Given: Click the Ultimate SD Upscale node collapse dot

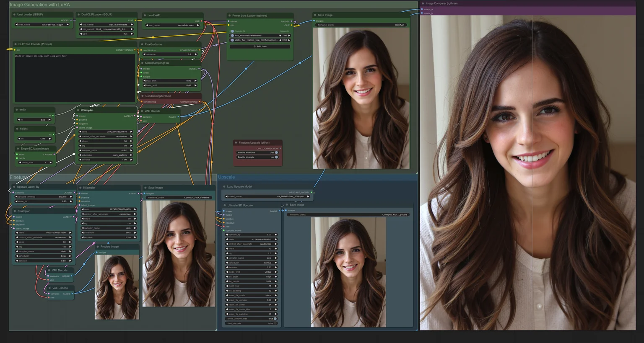Looking at the screenshot, I should (x=224, y=205).
